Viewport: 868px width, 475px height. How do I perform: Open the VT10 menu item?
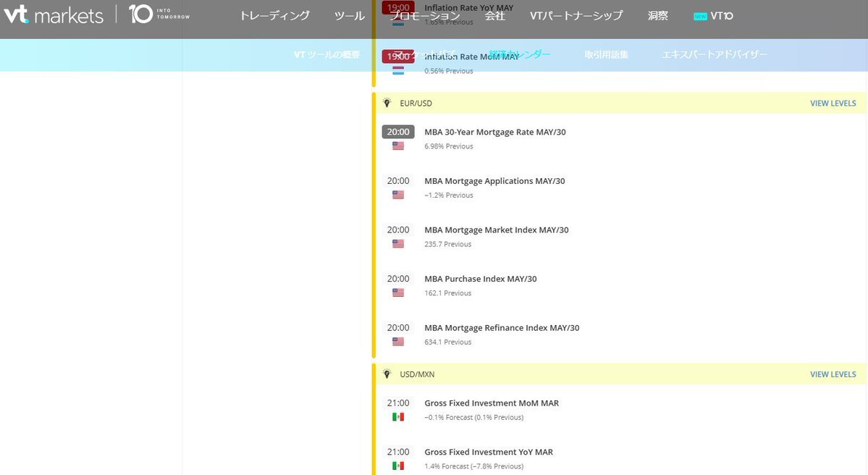[x=722, y=15]
